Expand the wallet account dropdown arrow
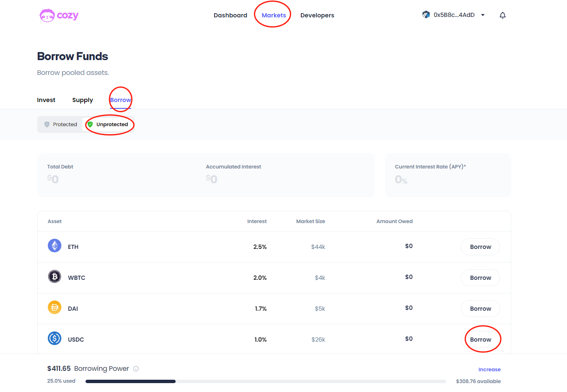This screenshot has height=392, width=567. (x=483, y=15)
